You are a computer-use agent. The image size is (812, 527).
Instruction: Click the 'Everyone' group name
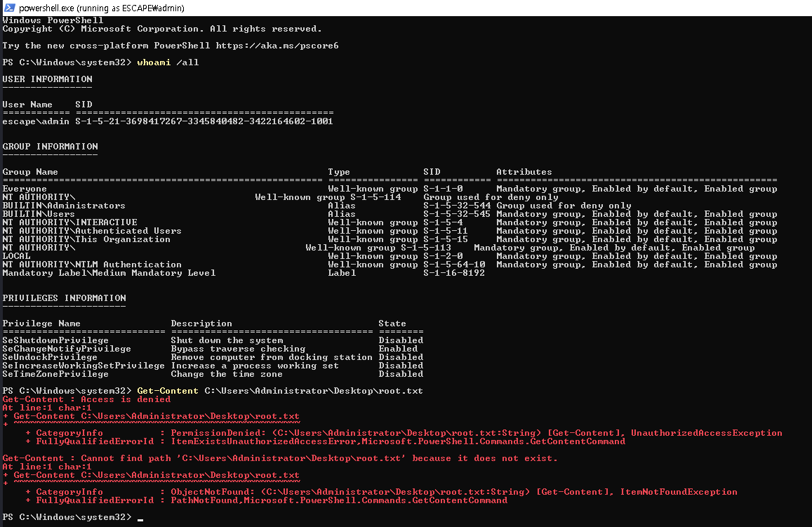(x=25, y=189)
